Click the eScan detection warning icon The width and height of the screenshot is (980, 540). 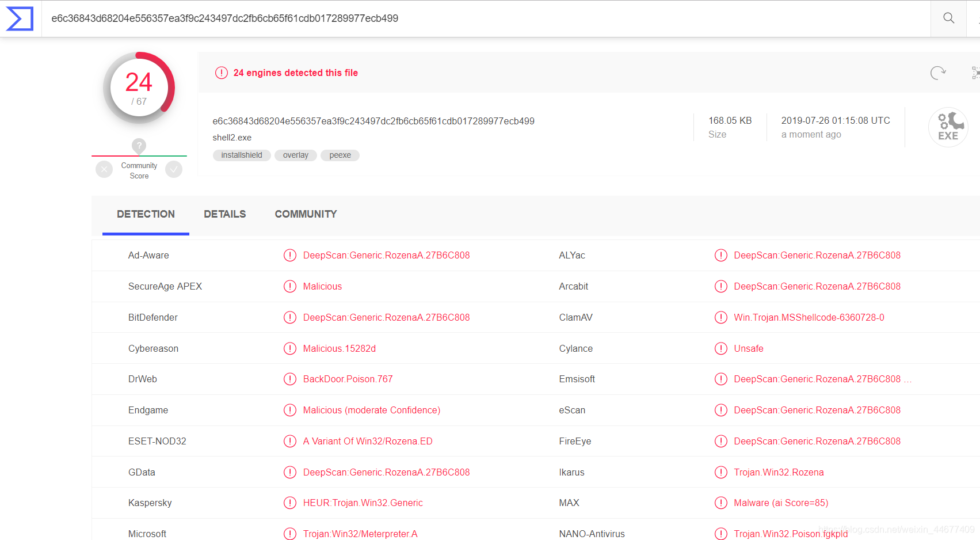coord(721,410)
